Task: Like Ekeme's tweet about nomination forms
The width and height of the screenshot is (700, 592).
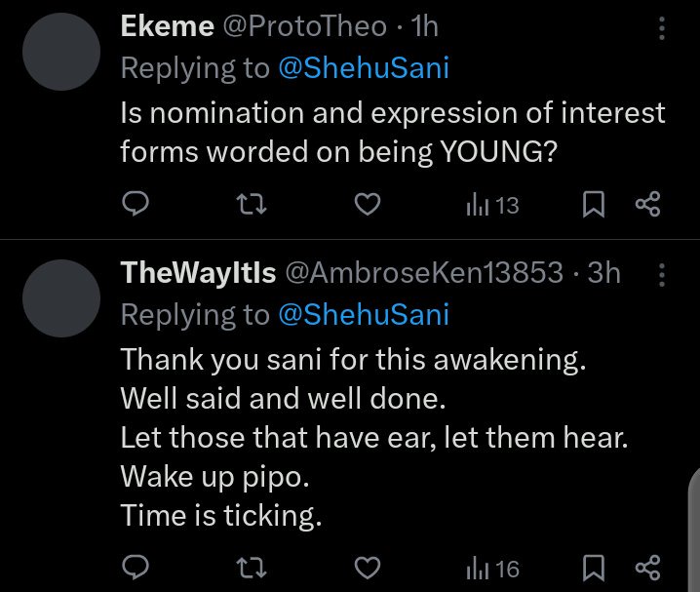Action: click(366, 205)
